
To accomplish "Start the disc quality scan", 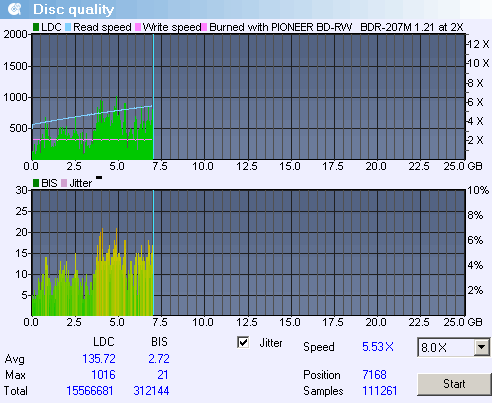I will pyautogui.click(x=454, y=384).
